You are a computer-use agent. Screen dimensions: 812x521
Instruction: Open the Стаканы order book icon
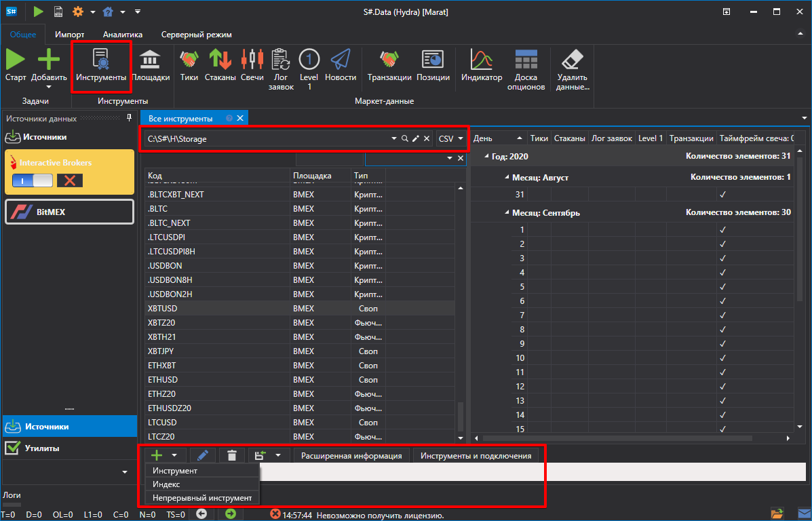pos(220,65)
